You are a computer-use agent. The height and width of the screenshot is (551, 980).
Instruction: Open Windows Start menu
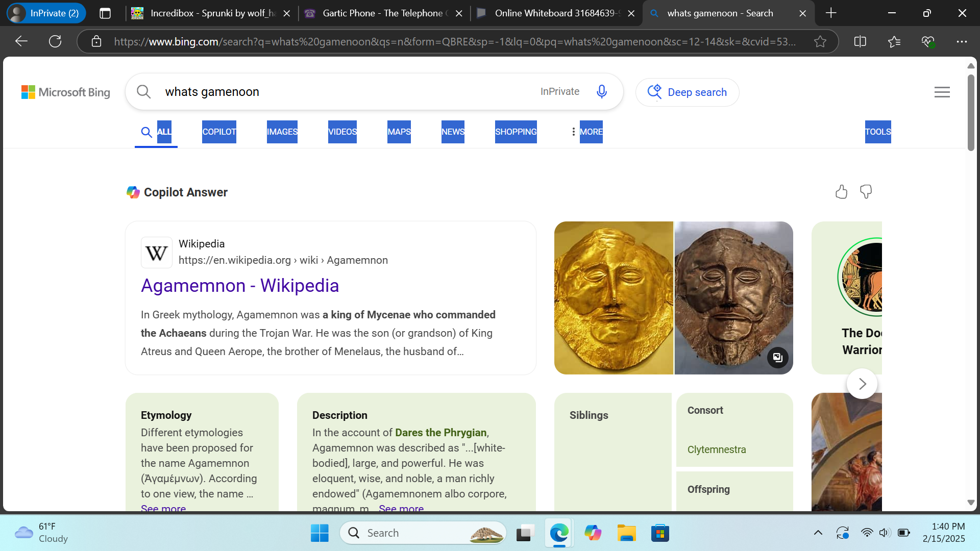coord(320,533)
